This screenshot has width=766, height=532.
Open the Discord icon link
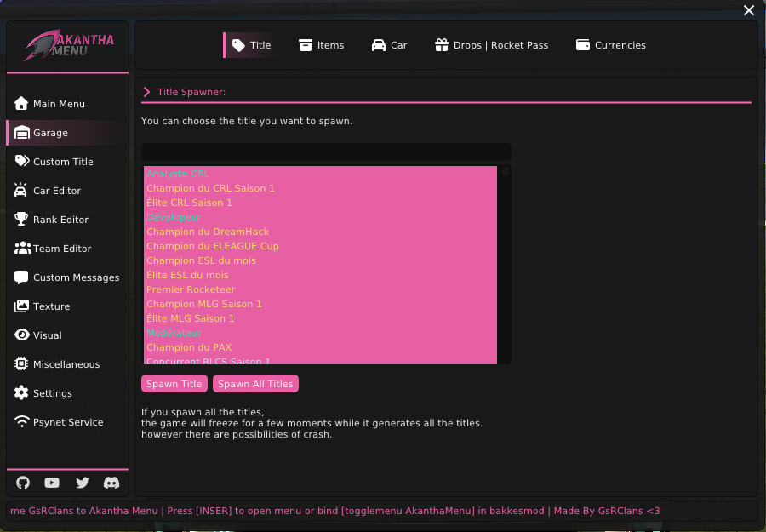pyautogui.click(x=111, y=483)
